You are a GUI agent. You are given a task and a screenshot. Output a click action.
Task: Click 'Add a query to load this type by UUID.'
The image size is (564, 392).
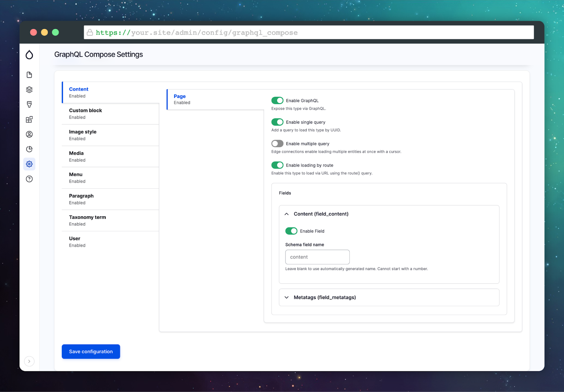[306, 130]
